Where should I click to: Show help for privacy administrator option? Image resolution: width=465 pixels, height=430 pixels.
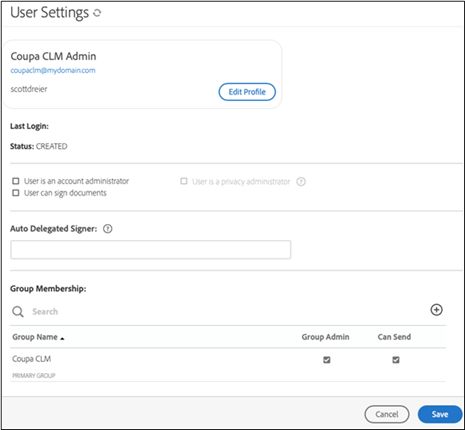pos(301,182)
